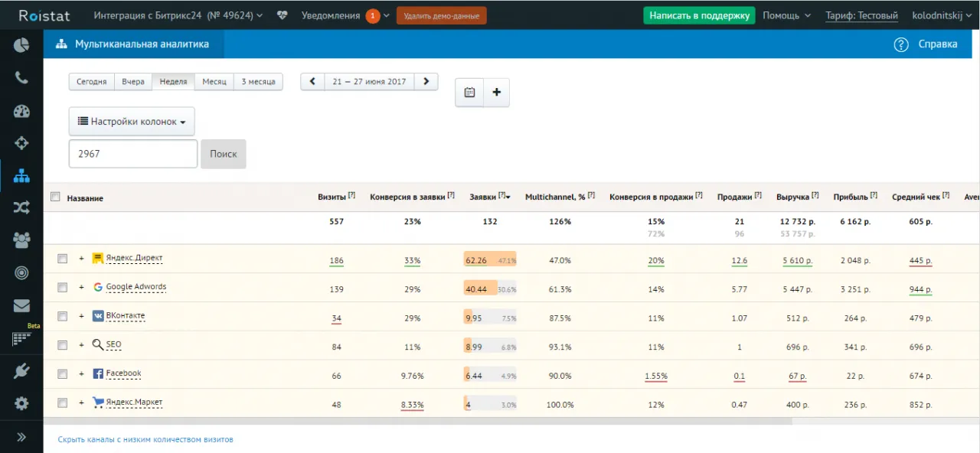
Task: Open the calendar picker icon button
Action: tap(469, 93)
